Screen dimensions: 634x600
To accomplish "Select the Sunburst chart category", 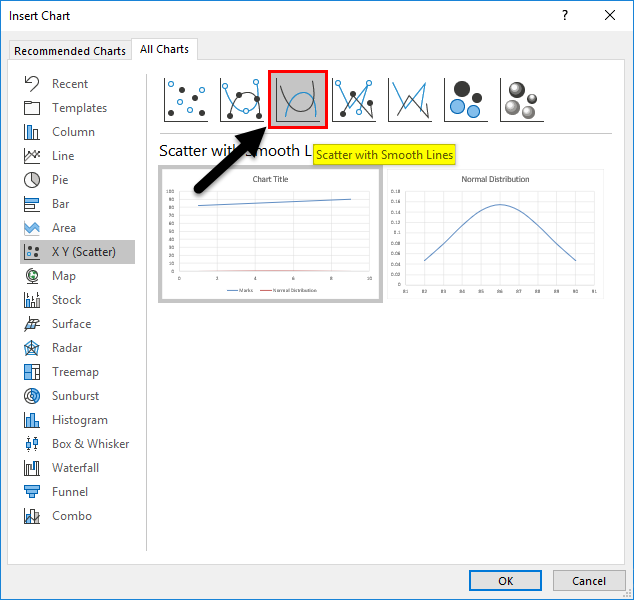I will click(x=77, y=396).
